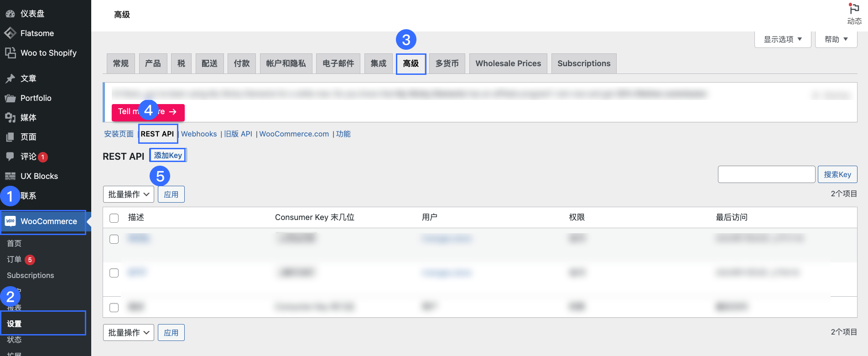The height and width of the screenshot is (356, 868).
Task: Switch to the 产品 tab
Action: tap(153, 63)
